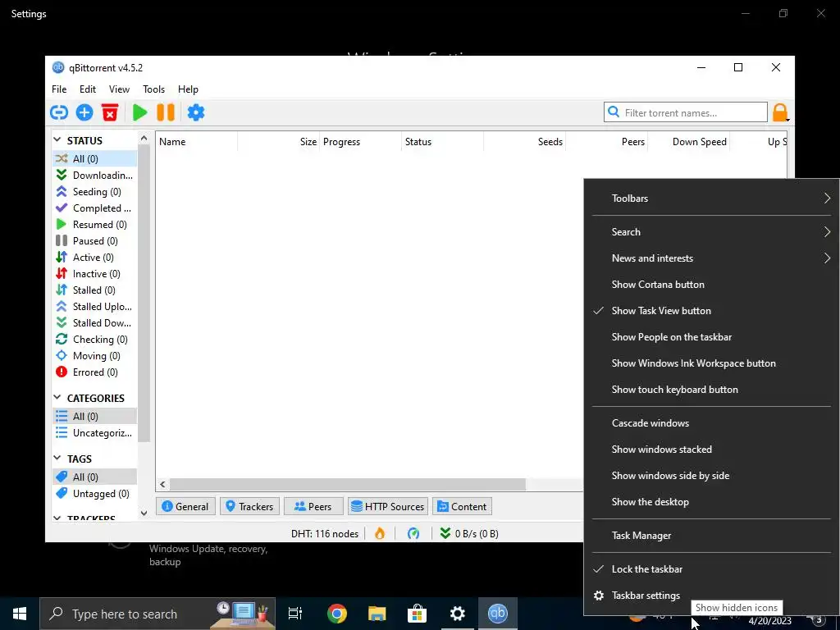Click the firewalled connection flame icon

click(x=380, y=533)
